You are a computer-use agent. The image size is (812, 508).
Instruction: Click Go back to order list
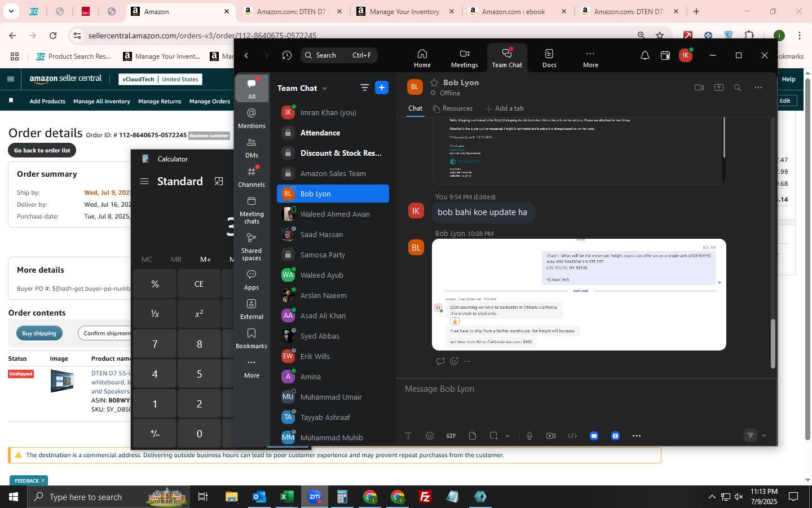tap(42, 150)
